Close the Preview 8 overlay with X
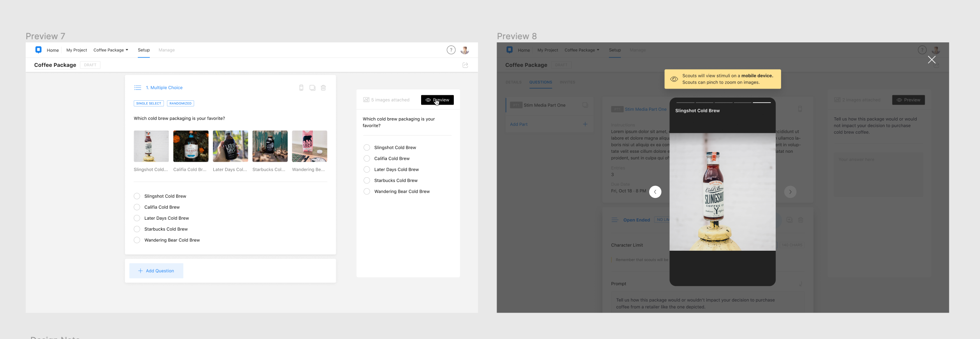Screen dimensions: 980x339 931,59
